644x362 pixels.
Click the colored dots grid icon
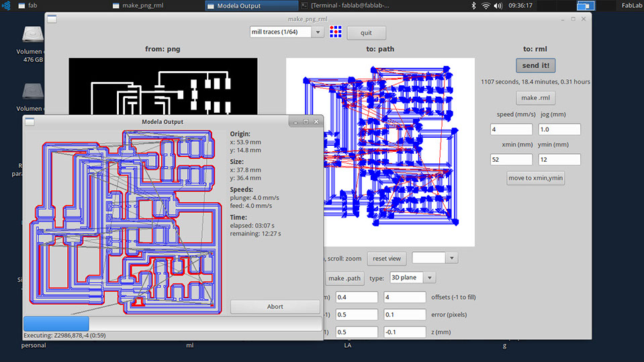336,32
